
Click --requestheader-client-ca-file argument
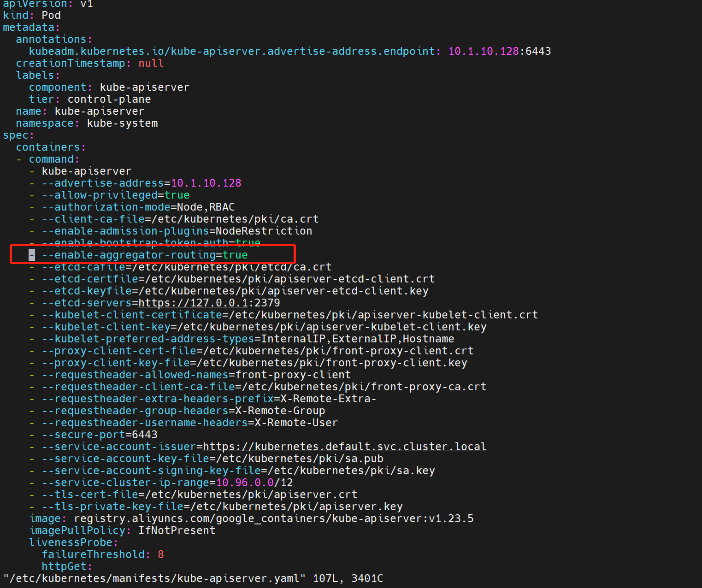(x=264, y=387)
